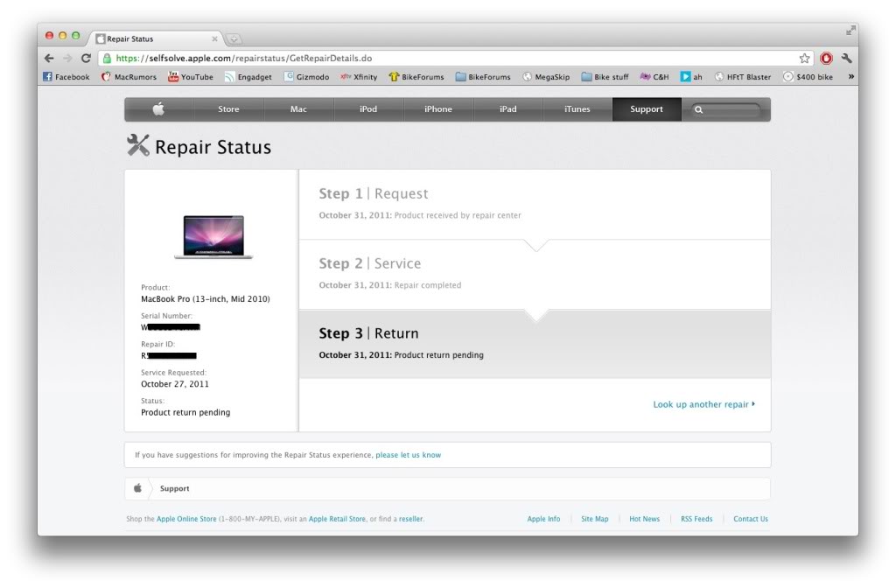
Task: Click the Support breadcrumb link
Action: tap(174, 488)
